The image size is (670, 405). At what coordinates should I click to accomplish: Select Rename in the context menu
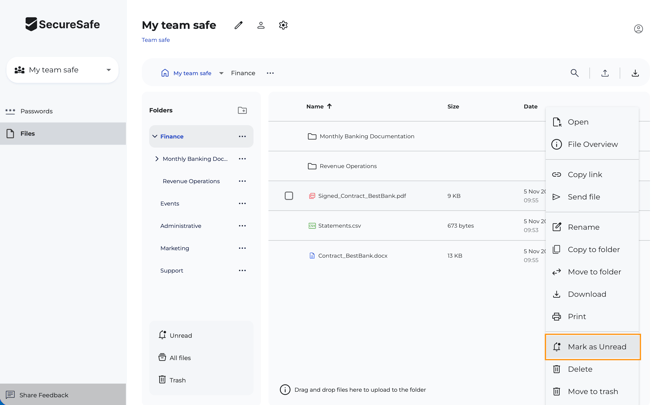(583, 227)
